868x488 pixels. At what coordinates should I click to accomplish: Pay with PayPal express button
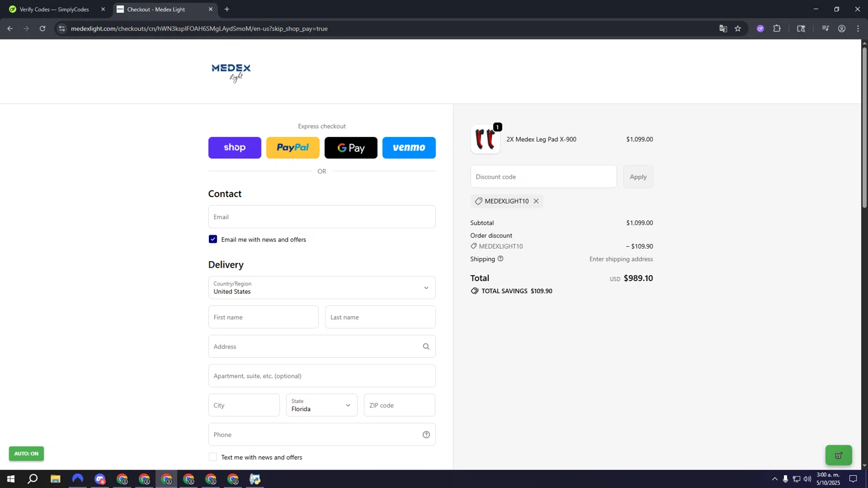coord(293,147)
